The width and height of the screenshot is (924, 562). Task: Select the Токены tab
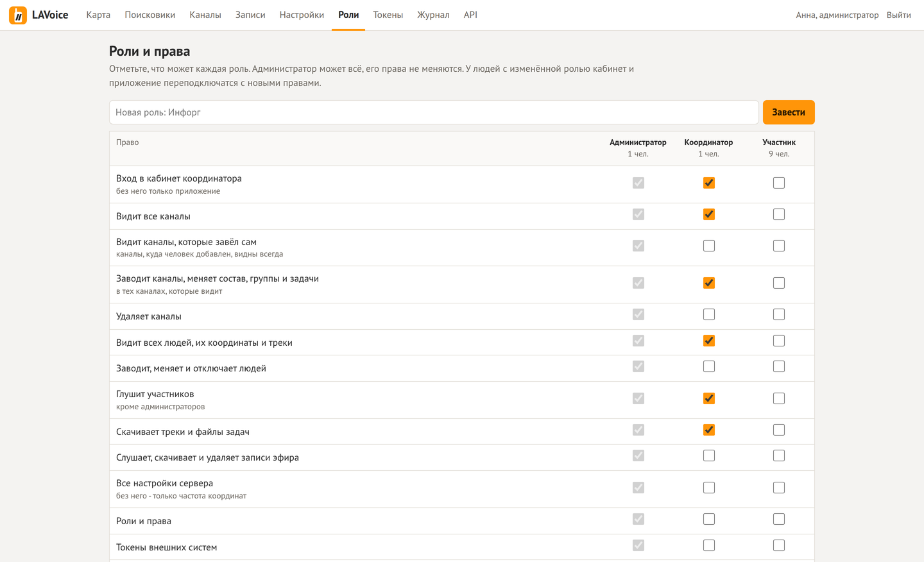click(388, 15)
